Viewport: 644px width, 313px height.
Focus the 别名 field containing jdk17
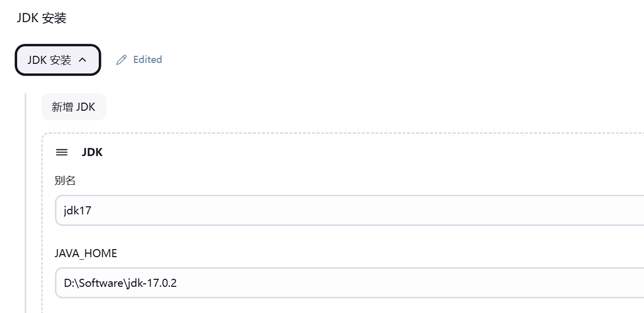click(x=350, y=210)
